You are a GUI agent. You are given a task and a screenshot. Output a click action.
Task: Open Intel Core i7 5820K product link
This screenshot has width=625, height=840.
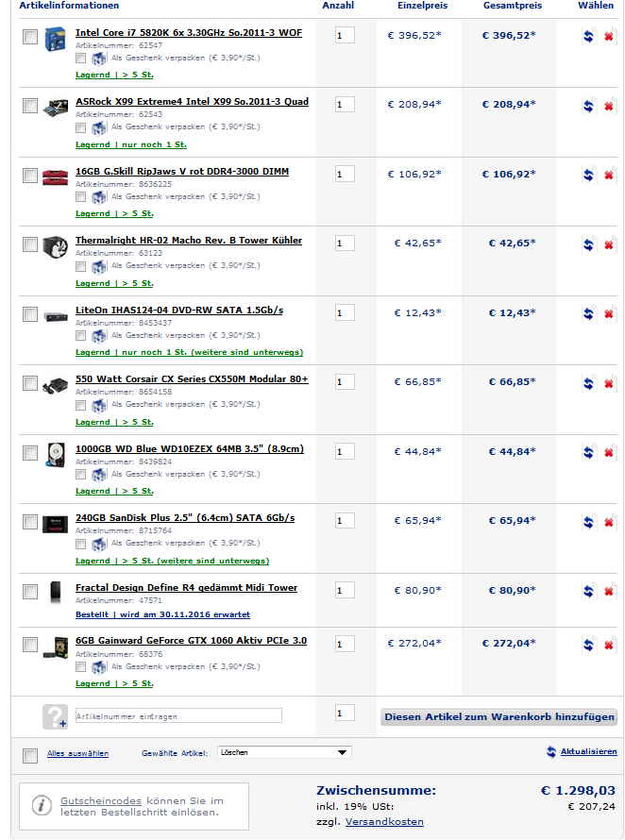[x=189, y=33]
